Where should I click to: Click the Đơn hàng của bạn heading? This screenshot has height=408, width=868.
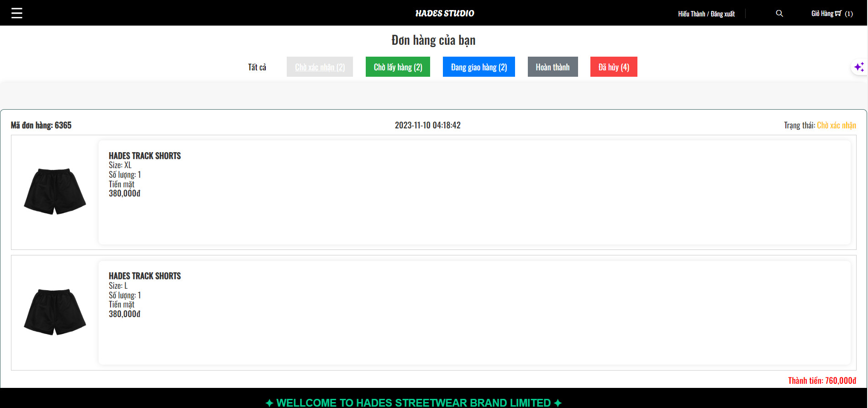coord(433,40)
